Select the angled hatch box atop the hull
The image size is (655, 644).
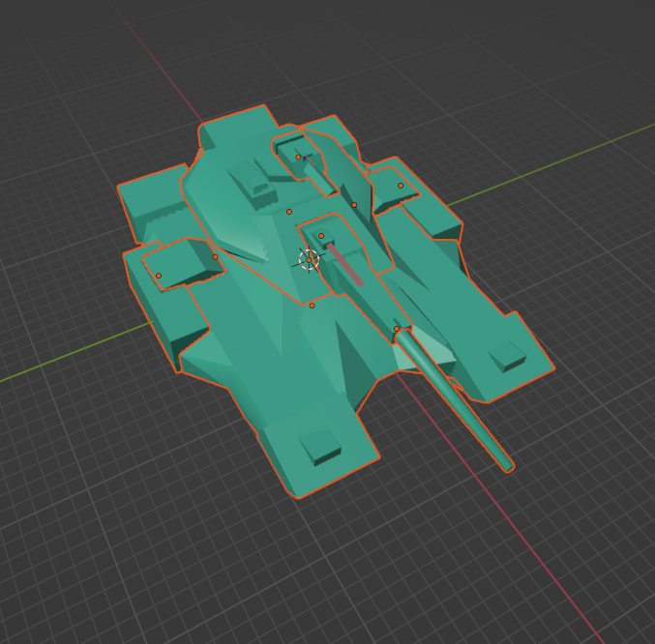(252, 184)
